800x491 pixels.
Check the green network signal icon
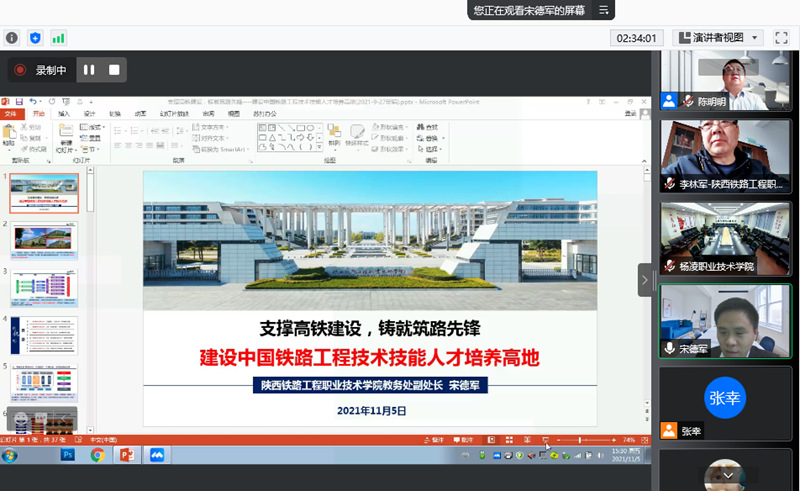click(x=59, y=38)
